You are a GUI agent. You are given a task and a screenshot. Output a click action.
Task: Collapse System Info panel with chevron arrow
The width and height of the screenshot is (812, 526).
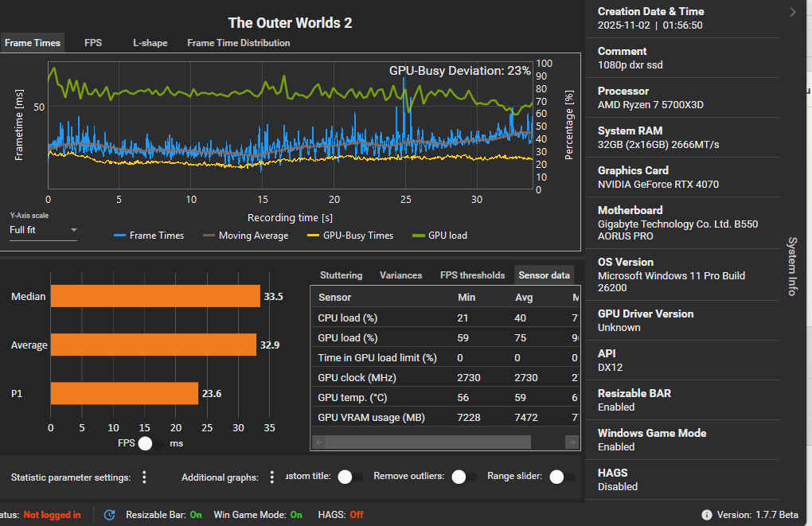click(793, 12)
